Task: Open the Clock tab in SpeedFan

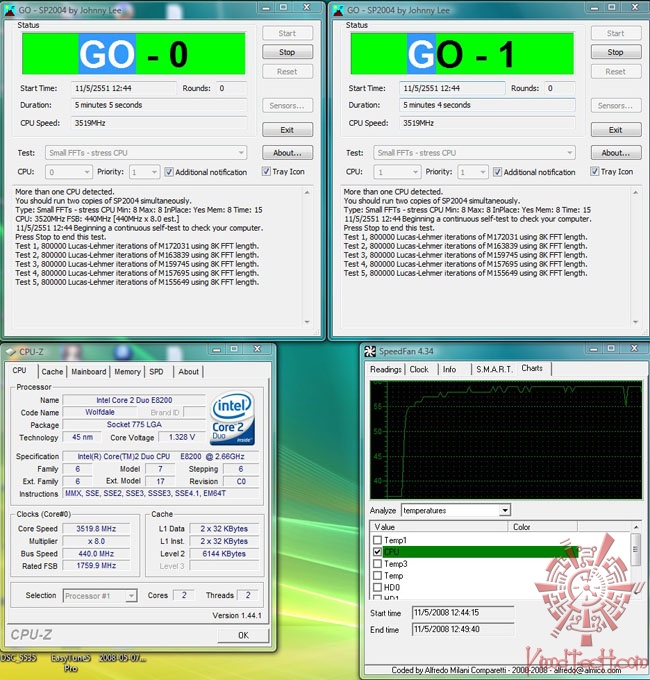Action: [419, 369]
